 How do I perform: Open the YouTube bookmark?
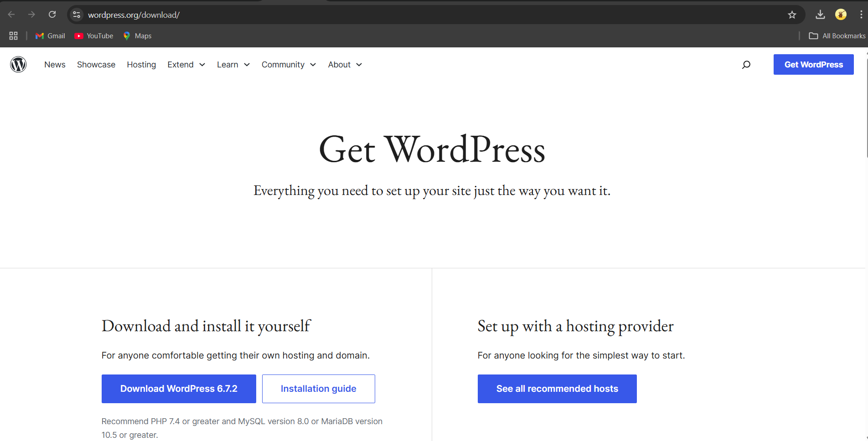click(94, 36)
